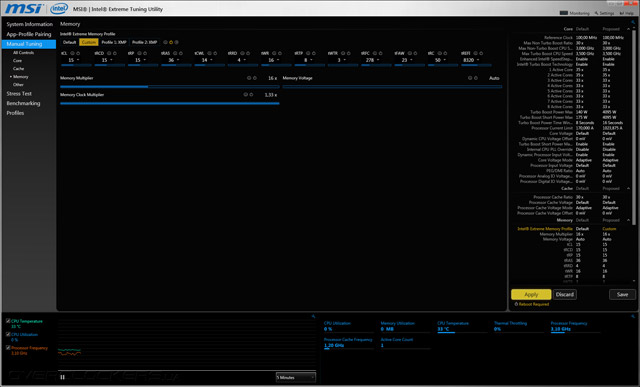The width and height of the screenshot is (640, 387).
Task: Click the info icon next to tREFI
Action: [x=476, y=53]
